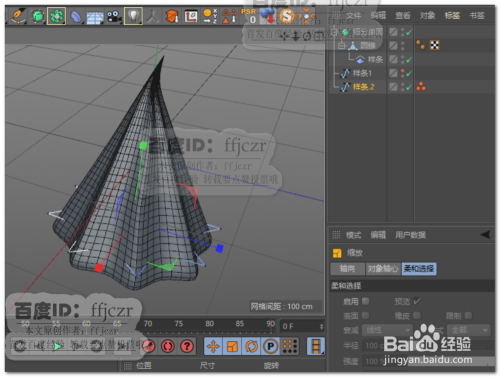Click the rotate tool icon on timeline bar
The image size is (500, 377).
coord(251,346)
